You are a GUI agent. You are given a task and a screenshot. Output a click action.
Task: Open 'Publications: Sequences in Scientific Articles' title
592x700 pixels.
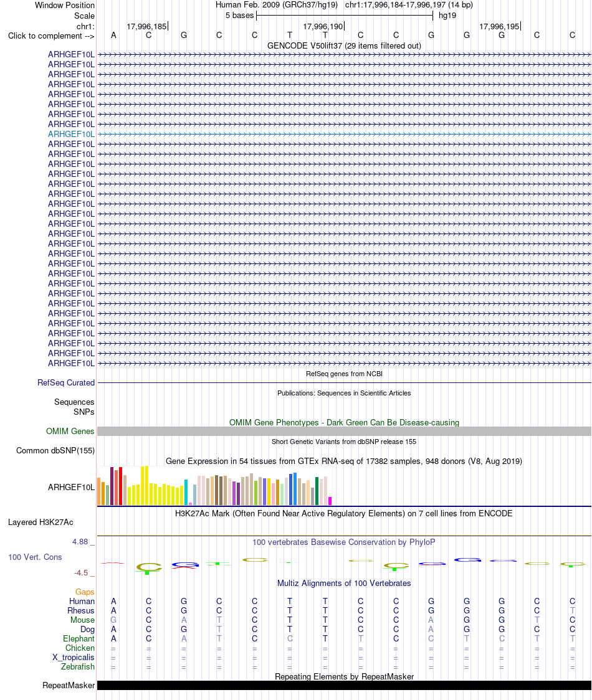pos(344,393)
